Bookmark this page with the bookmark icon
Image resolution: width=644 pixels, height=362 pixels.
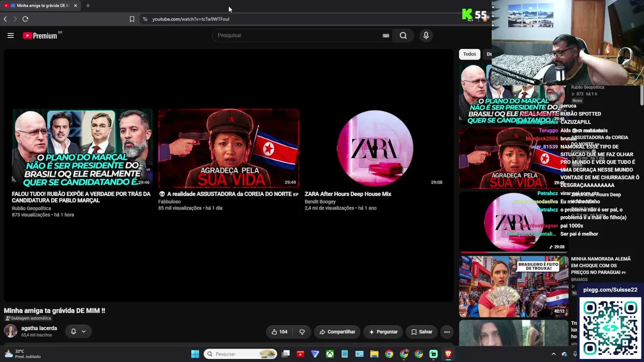(132, 19)
